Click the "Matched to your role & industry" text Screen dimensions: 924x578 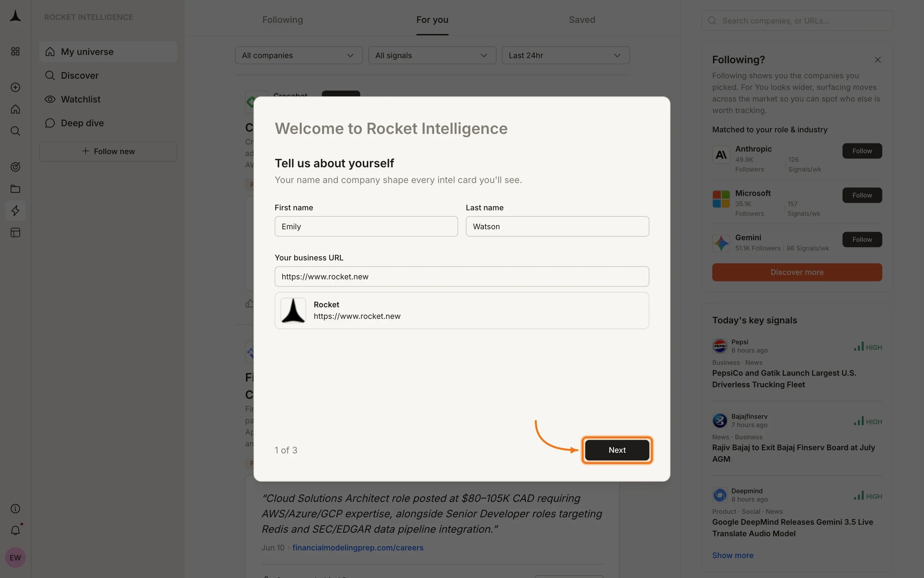click(770, 130)
